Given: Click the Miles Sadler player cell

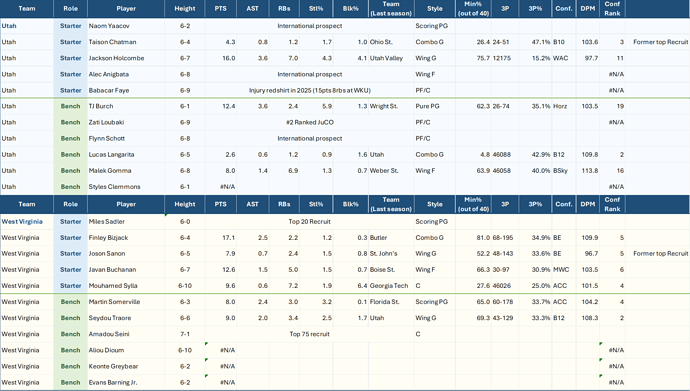Looking at the screenshot, I should tap(126, 222).
